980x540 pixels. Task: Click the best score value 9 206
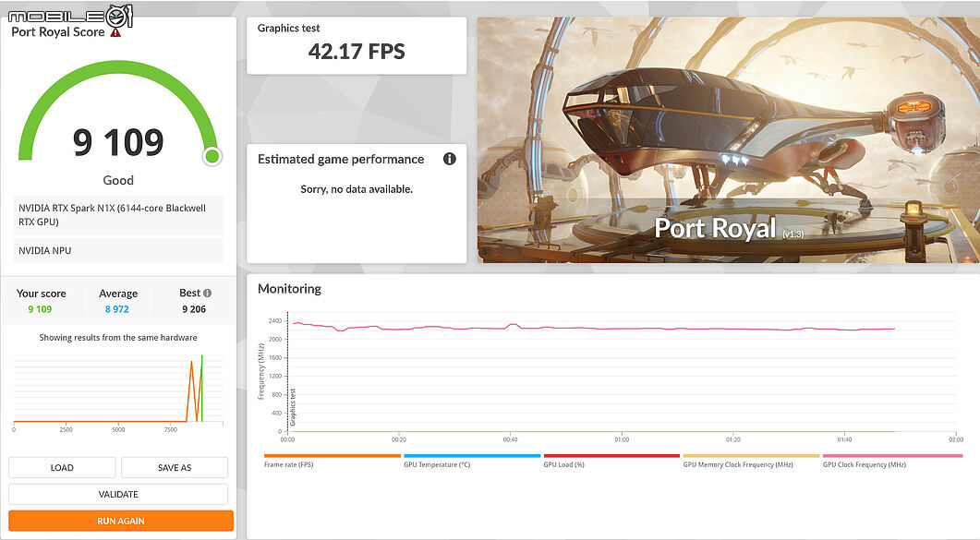(x=194, y=309)
